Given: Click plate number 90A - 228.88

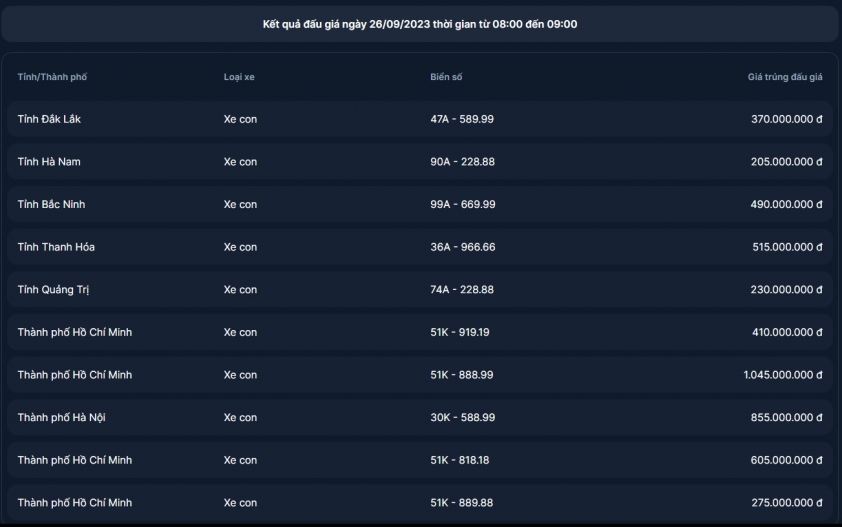Looking at the screenshot, I should pyautogui.click(x=462, y=162).
